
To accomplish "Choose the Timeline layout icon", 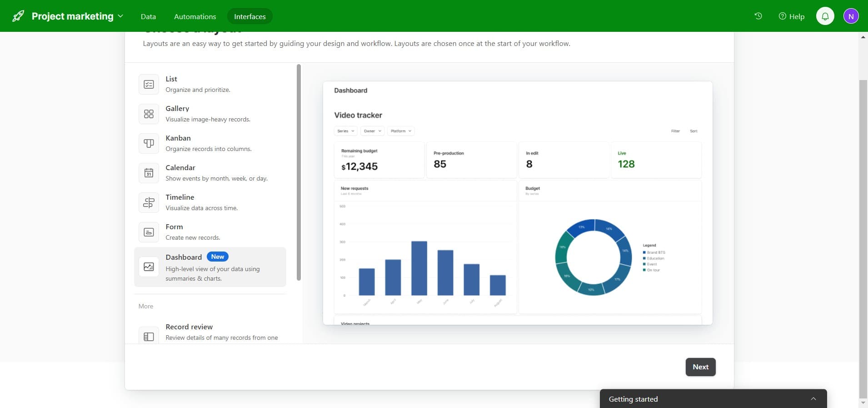I will [x=149, y=203].
